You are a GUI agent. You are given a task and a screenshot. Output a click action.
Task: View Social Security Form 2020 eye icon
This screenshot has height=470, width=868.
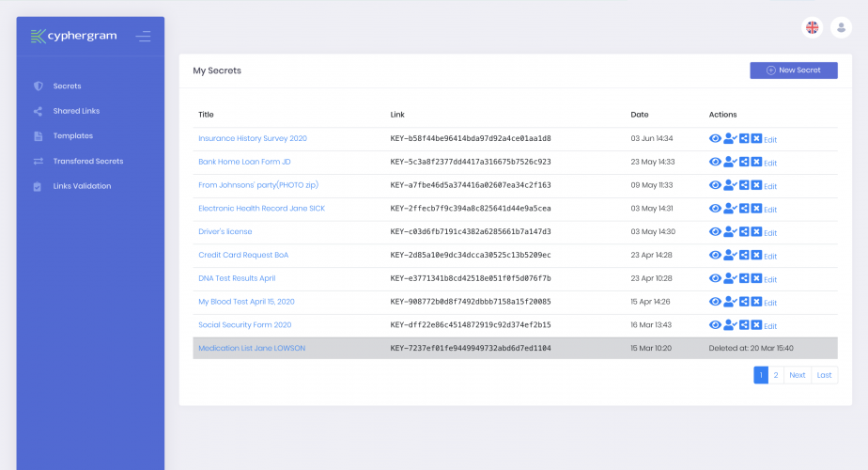tap(715, 325)
